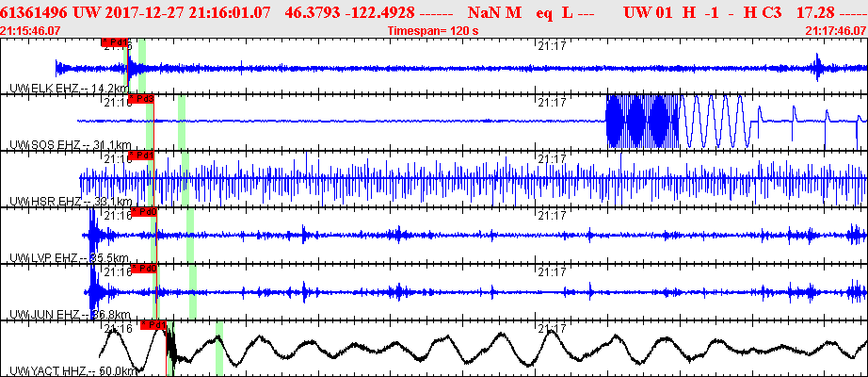Click the 21:17 tick label on HSR trace

552,159
